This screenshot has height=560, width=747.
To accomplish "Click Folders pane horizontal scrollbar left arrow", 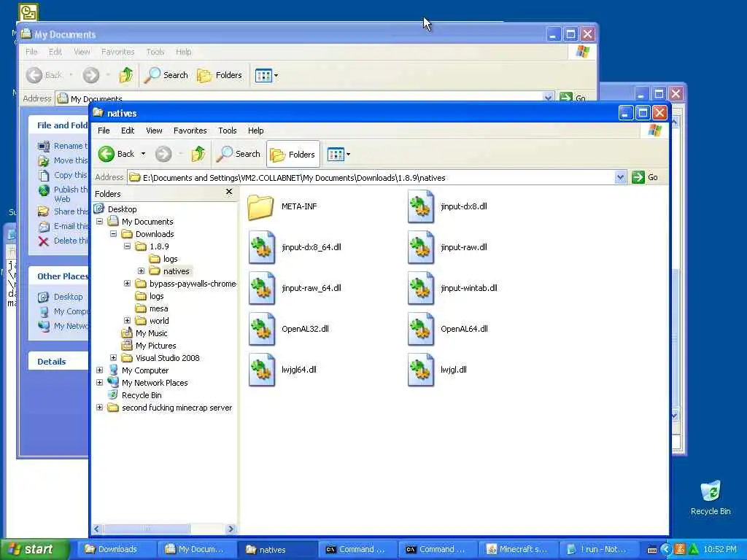I will tap(97, 529).
